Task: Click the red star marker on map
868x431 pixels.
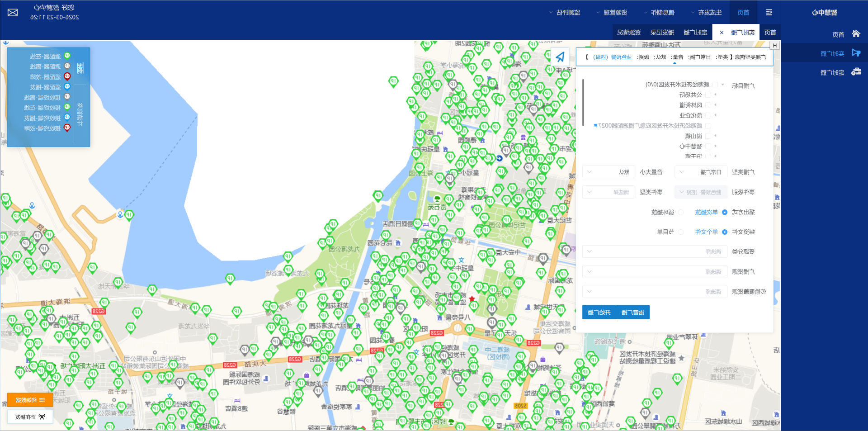Action: pos(472,298)
